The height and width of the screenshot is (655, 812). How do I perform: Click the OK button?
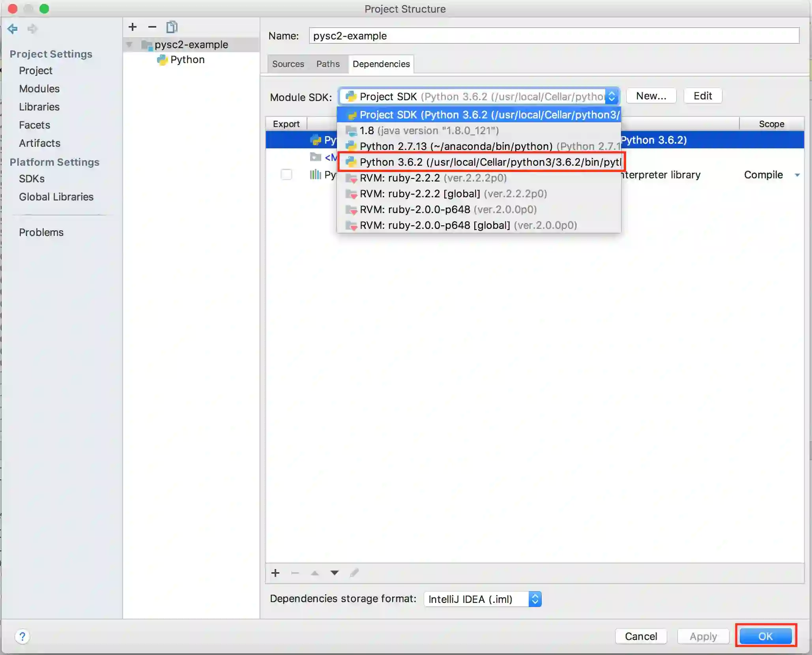[765, 636]
